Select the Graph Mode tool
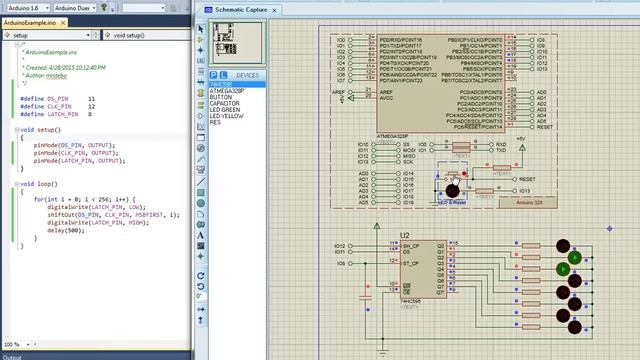 coord(200,127)
